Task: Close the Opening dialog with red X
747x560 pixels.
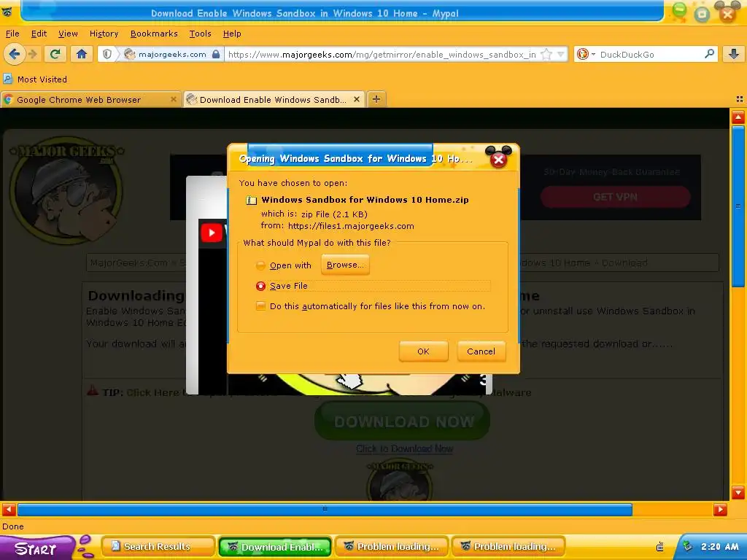Action: pyautogui.click(x=498, y=158)
